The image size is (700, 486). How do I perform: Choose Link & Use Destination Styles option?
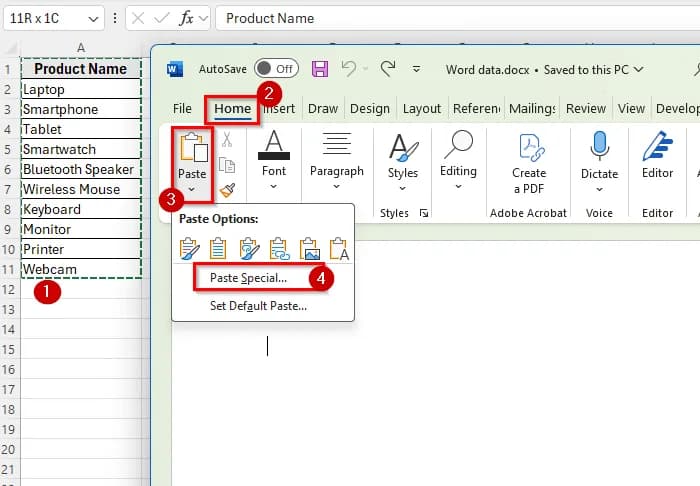click(x=279, y=248)
